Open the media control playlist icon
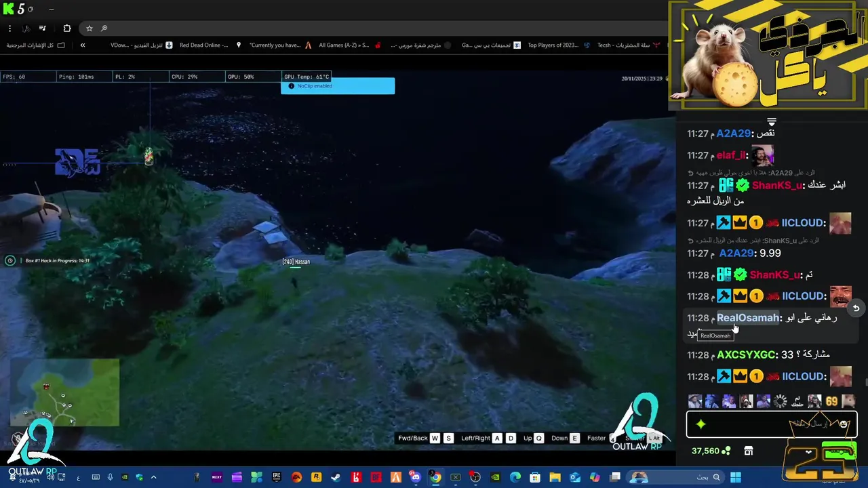This screenshot has height=488, width=868. point(42,28)
